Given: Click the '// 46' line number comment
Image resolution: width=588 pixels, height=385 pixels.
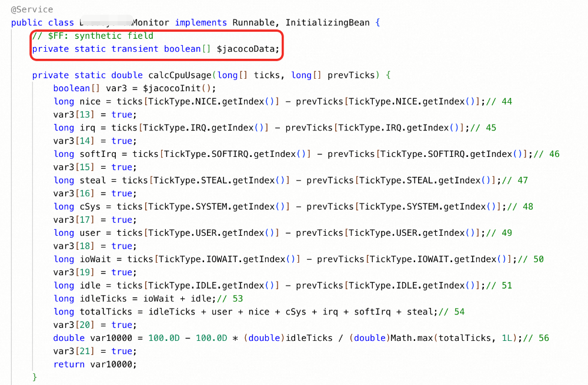Looking at the screenshot, I should coord(547,154).
